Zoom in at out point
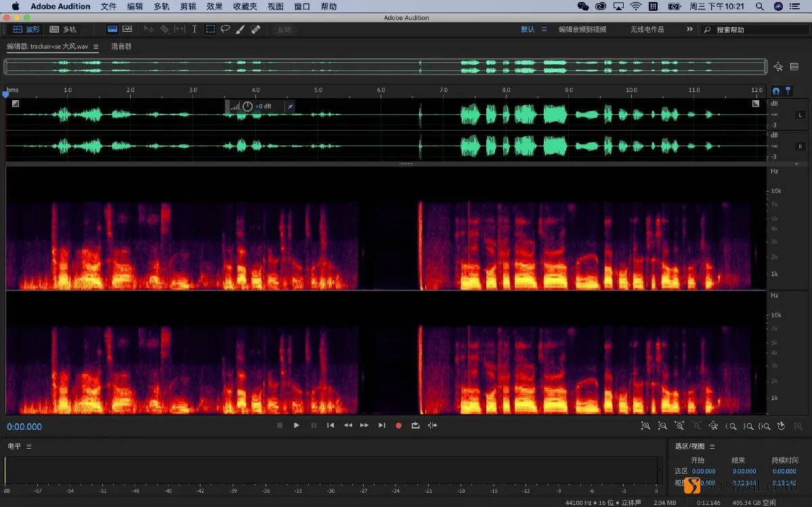Viewport: 812px width, 507px height. [748, 426]
